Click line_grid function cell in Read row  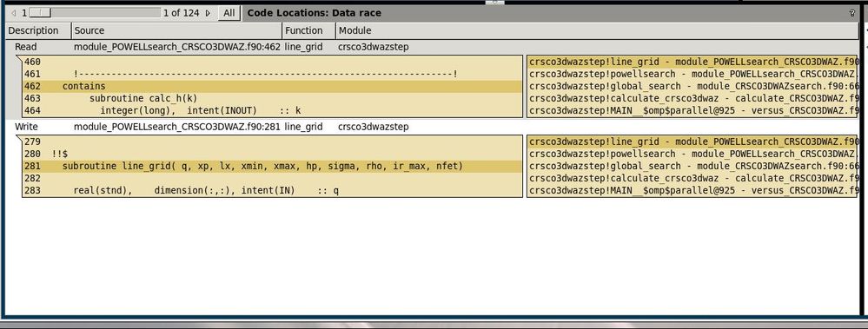[303, 47]
